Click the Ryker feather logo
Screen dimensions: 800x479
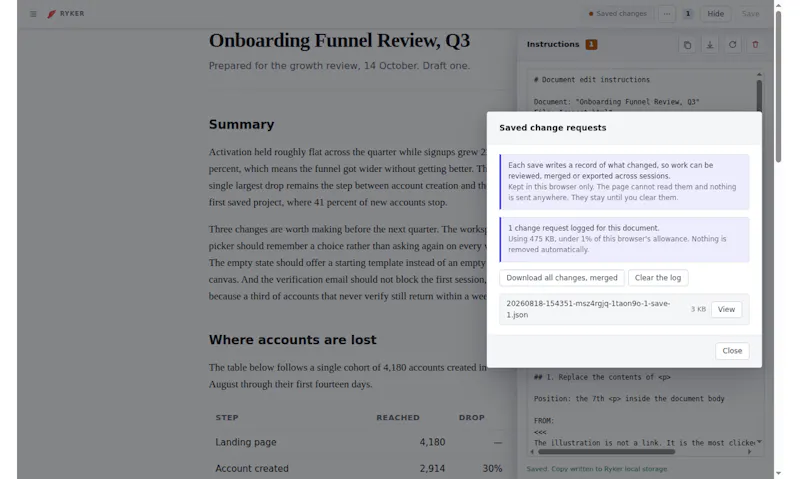click(51, 14)
